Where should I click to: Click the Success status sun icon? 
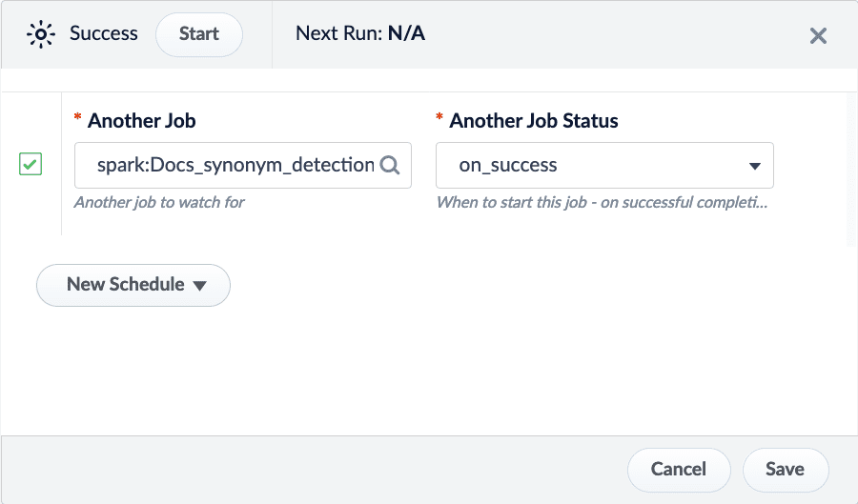pyautogui.click(x=41, y=34)
